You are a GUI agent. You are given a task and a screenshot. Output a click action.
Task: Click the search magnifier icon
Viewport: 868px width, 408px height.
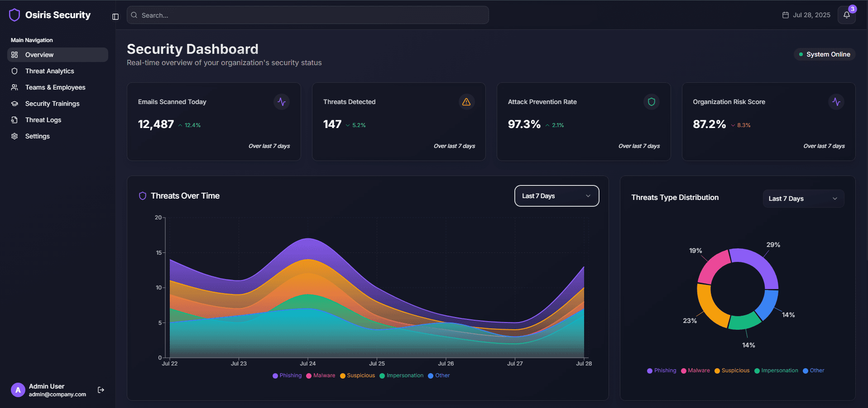pos(134,15)
